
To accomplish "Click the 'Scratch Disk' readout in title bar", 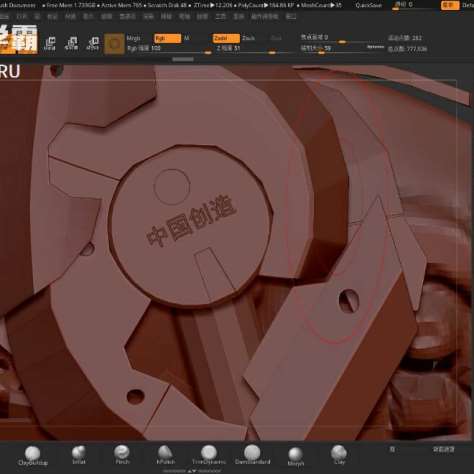I will 167,5.
